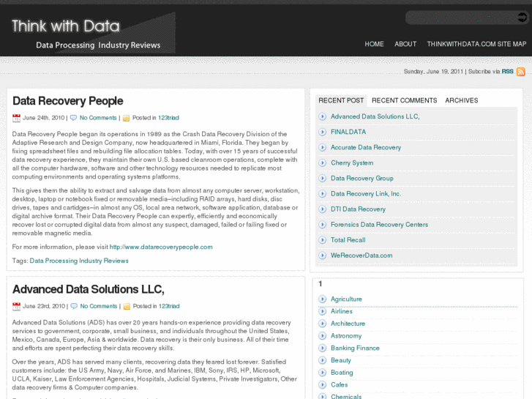Click the RSS subscribe text link
The image size is (532, 399).
click(x=508, y=71)
